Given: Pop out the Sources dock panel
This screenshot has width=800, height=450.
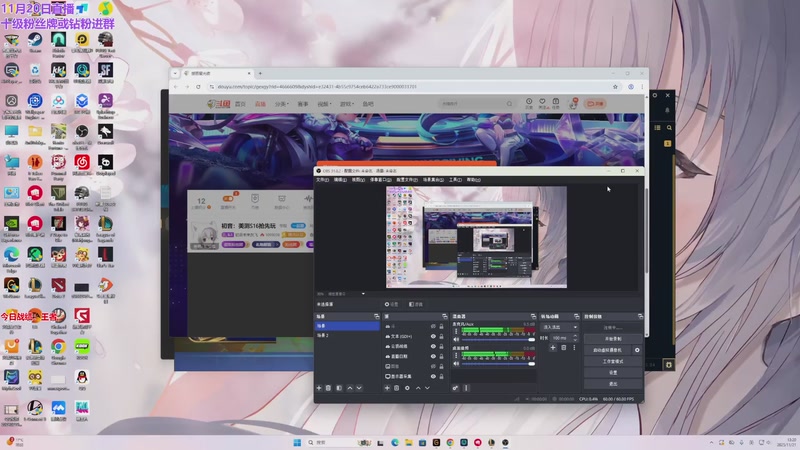Looking at the screenshot, I should 444,317.
